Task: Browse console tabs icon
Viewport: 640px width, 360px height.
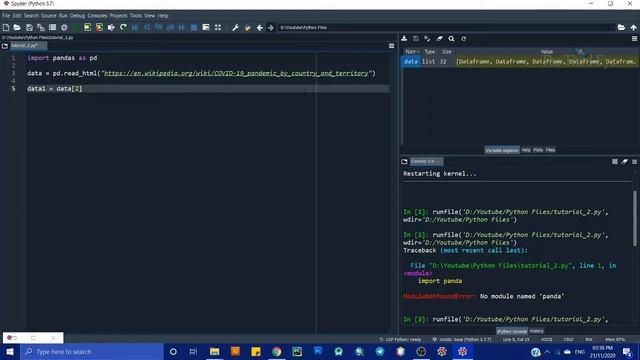Action: [x=404, y=162]
